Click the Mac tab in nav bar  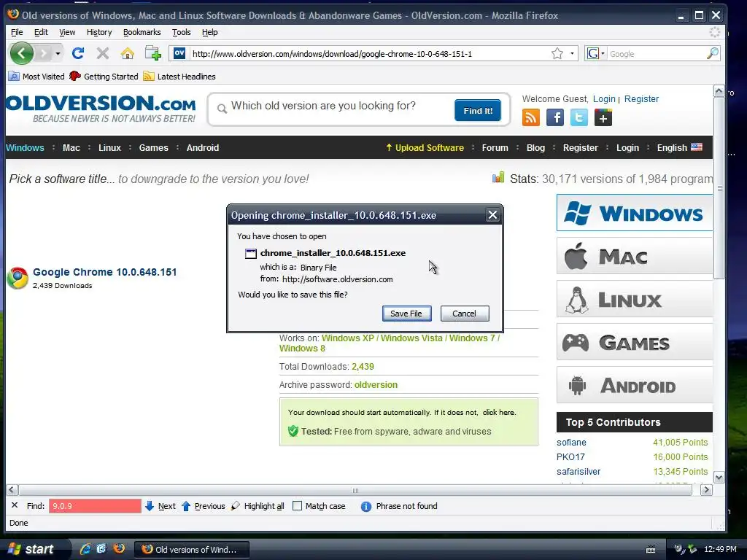coord(71,147)
